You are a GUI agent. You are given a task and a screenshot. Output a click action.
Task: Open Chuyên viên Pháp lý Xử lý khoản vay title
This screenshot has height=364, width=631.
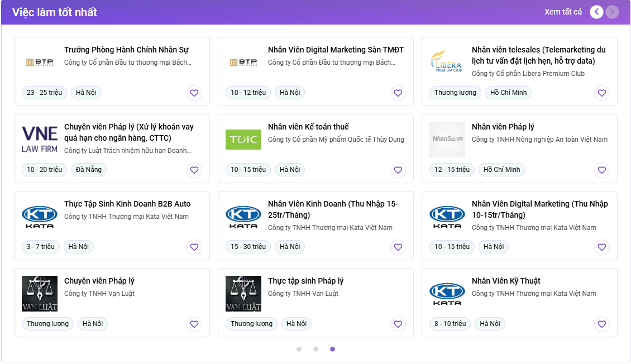tap(129, 132)
